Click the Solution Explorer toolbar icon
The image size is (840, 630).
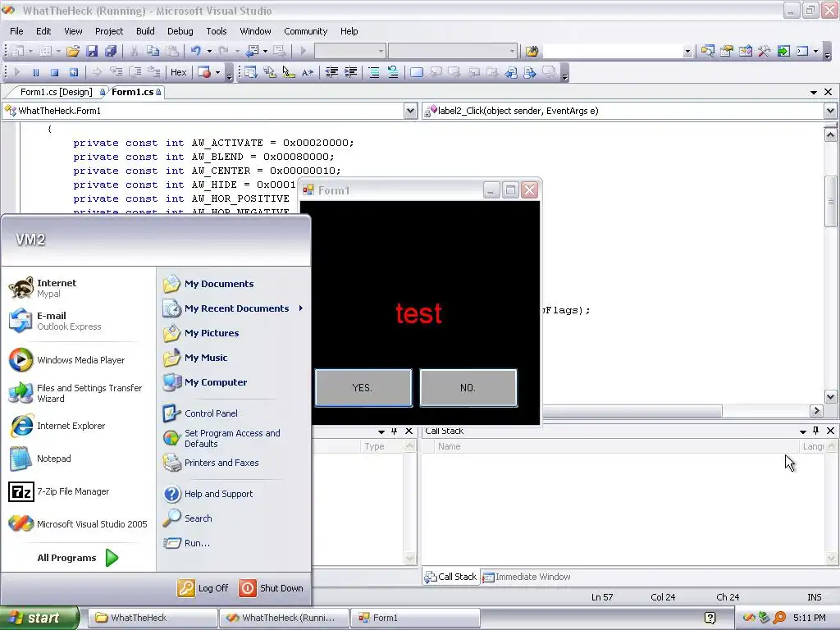(x=707, y=51)
